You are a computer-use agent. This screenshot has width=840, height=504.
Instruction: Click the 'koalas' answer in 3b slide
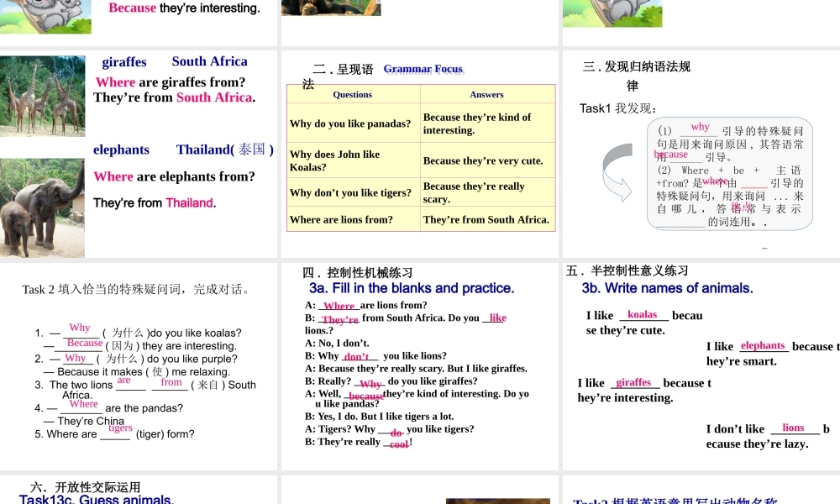642,314
